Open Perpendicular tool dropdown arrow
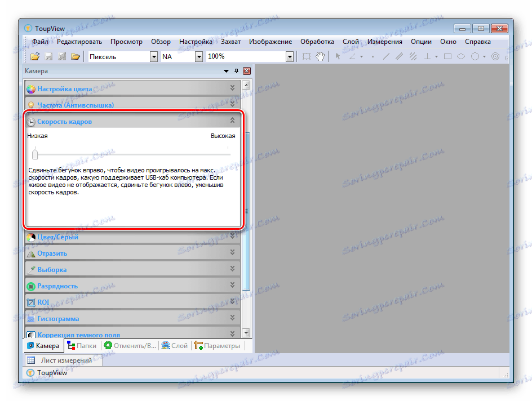 coord(436,57)
